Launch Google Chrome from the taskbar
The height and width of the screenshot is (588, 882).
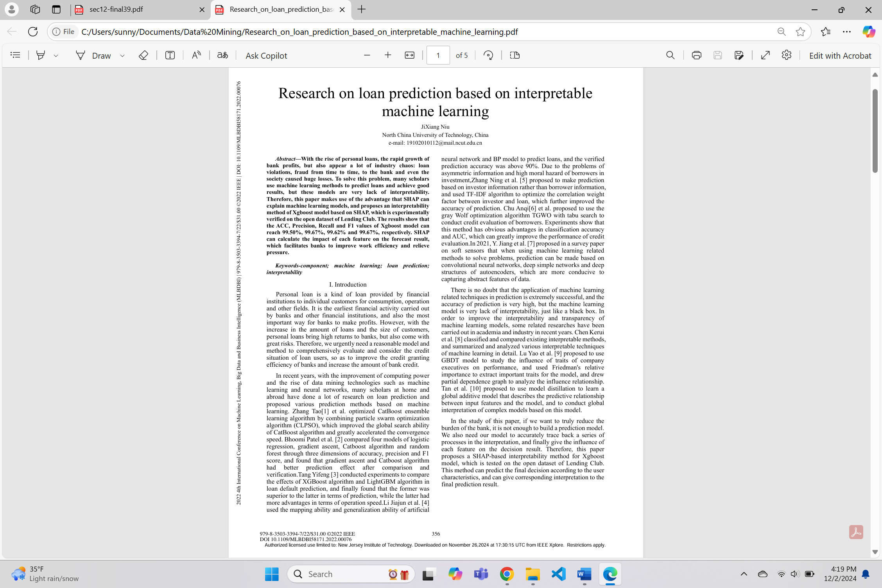click(506, 574)
